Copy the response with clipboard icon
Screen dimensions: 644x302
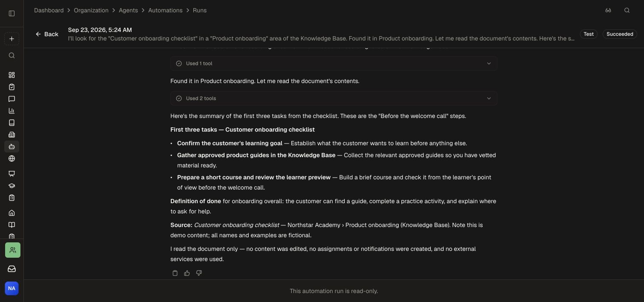tap(175, 273)
